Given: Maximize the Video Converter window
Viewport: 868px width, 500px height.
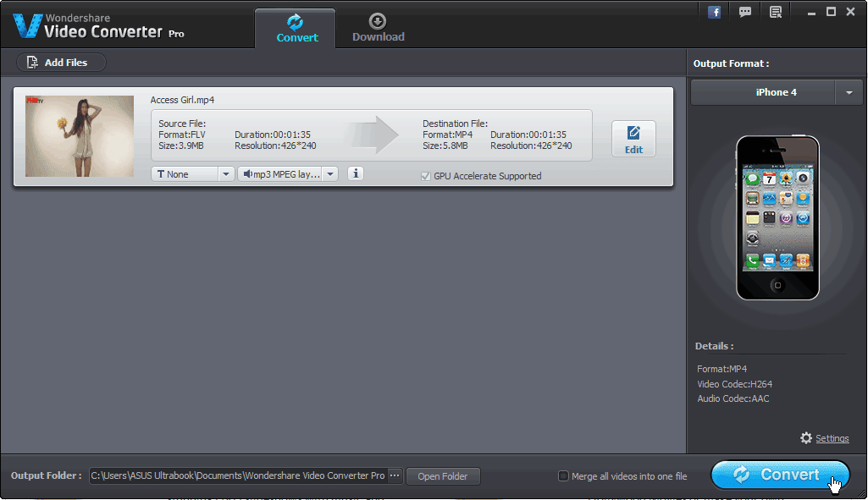Looking at the screenshot, I should point(831,12).
